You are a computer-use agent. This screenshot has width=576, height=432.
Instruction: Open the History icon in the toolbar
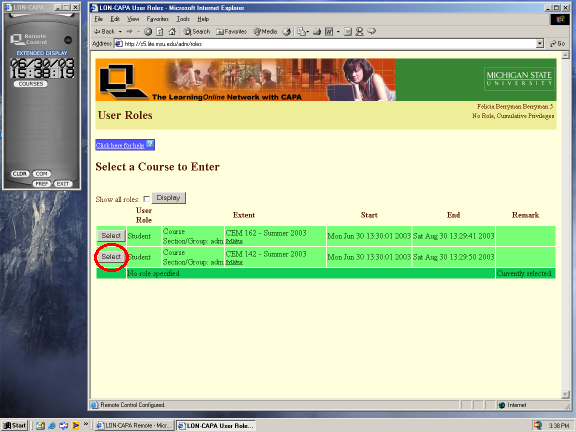point(287,32)
